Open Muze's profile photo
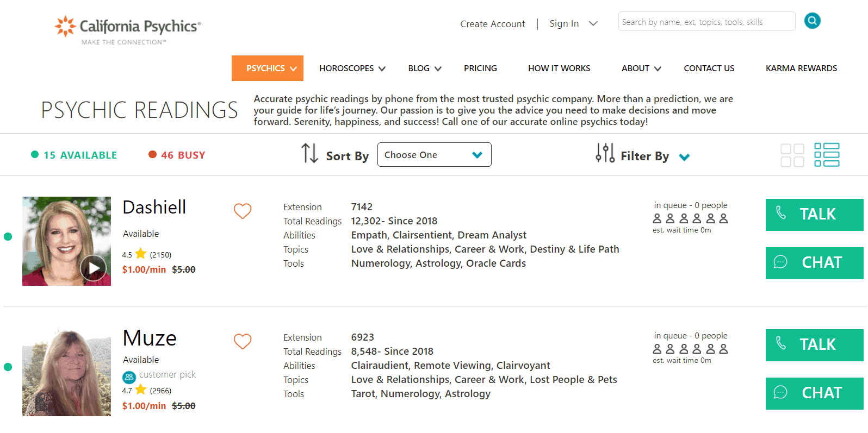 [66, 372]
